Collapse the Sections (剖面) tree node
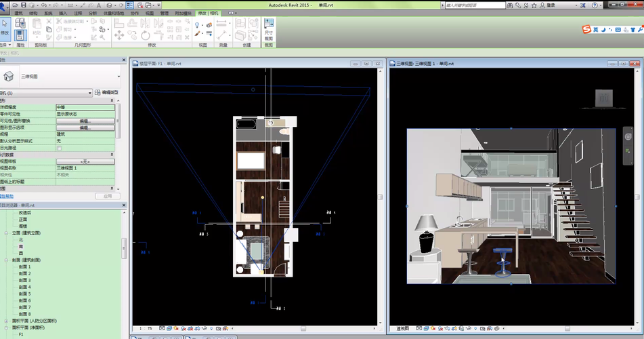Screen dimensions: 644x339 tap(6, 260)
